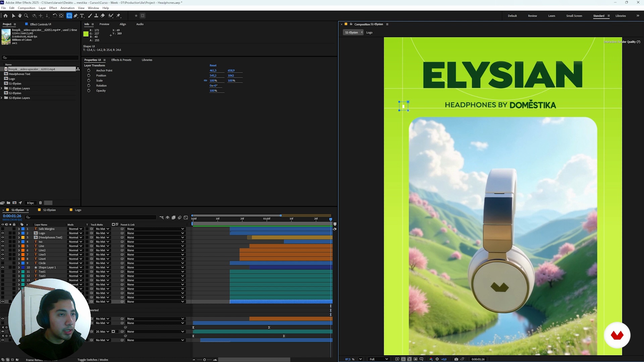Switch to the S2-Elysian timeline tab
The height and width of the screenshot is (362, 644).
49,210
